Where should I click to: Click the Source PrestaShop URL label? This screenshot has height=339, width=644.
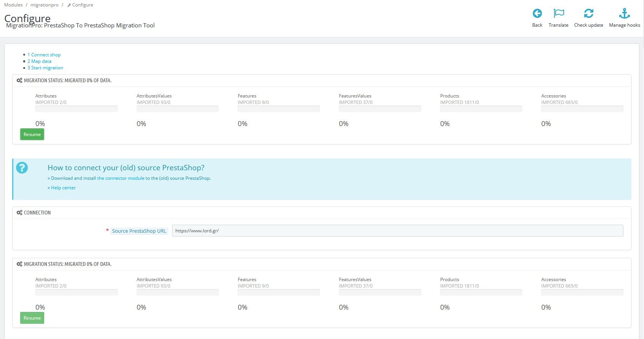point(139,231)
